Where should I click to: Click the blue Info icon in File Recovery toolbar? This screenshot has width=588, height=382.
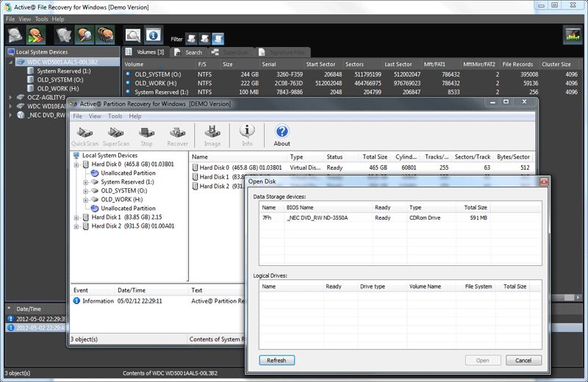[154, 35]
